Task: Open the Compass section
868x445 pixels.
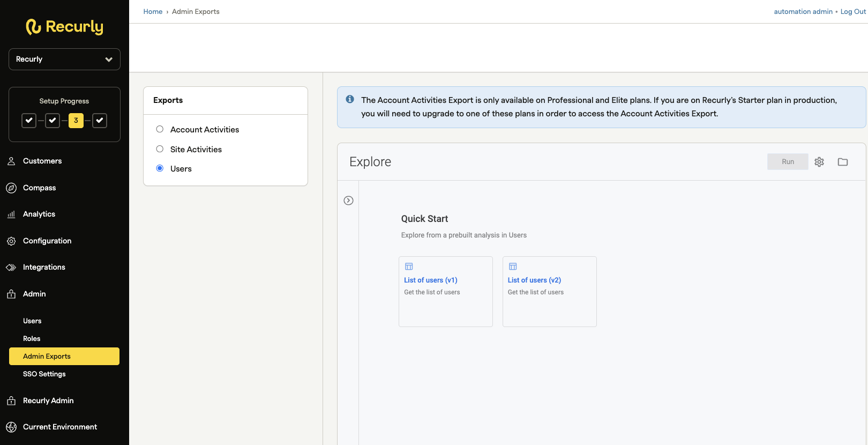Action: tap(39, 188)
